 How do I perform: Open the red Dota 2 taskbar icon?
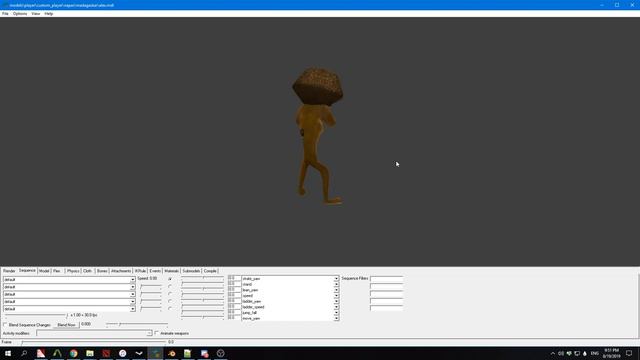click(106, 353)
